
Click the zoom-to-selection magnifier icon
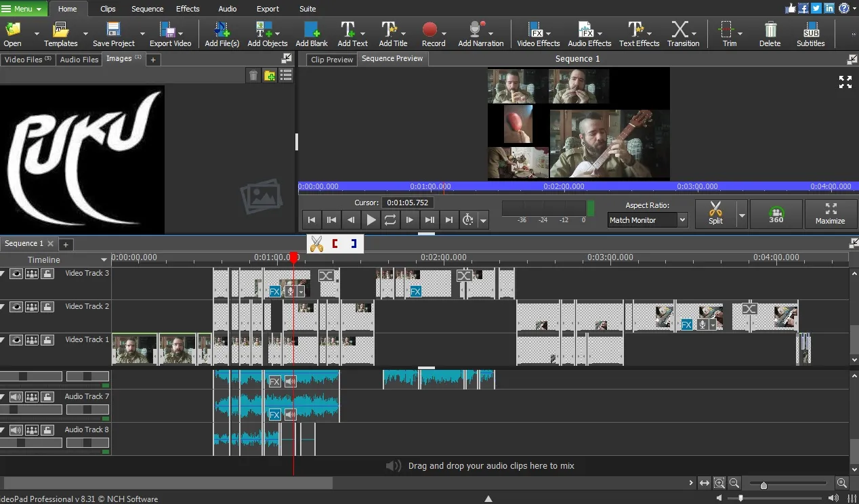point(719,483)
